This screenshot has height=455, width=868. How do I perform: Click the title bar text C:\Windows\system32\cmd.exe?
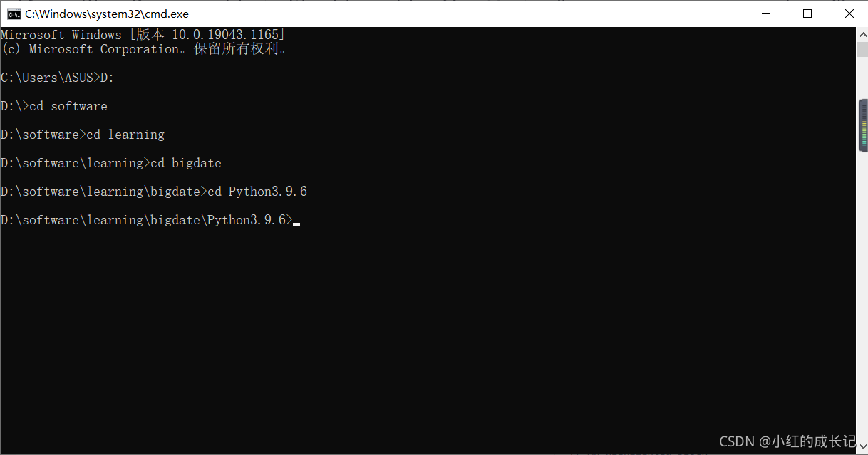coord(105,13)
